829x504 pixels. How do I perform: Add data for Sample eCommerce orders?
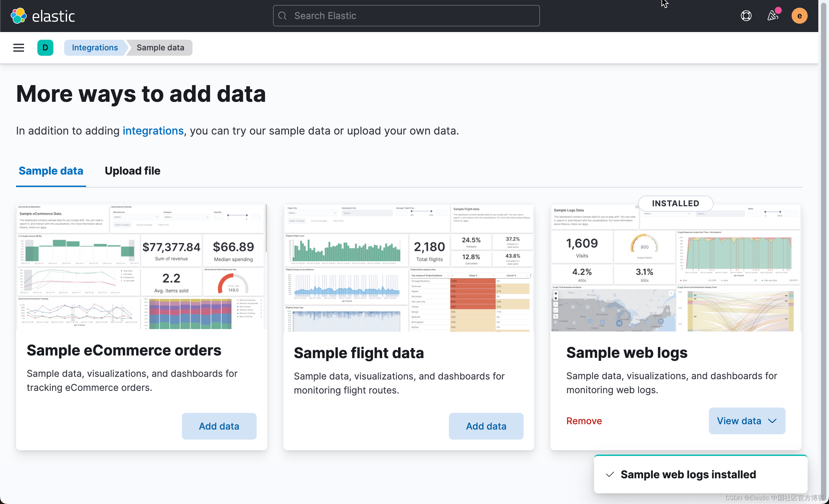219,426
